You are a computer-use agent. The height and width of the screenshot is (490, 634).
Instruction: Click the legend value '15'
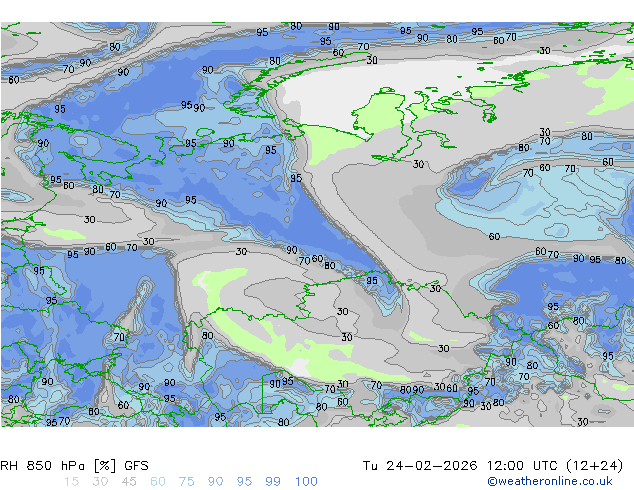coord(71,482)
